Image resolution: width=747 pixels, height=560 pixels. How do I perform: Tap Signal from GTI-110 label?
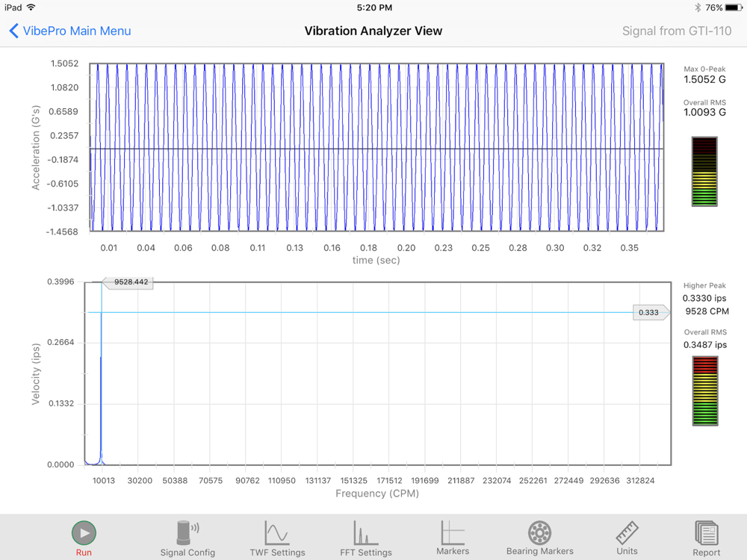(x=677, y=31)
